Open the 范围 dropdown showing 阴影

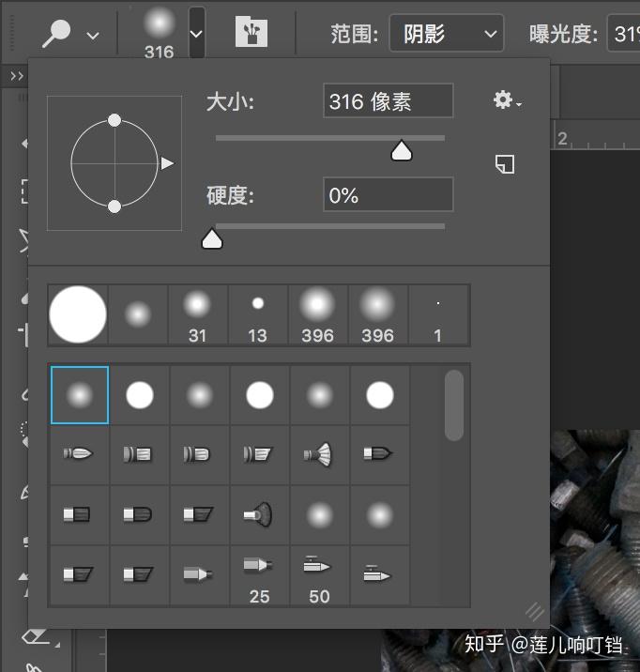[x=446, y=34]
